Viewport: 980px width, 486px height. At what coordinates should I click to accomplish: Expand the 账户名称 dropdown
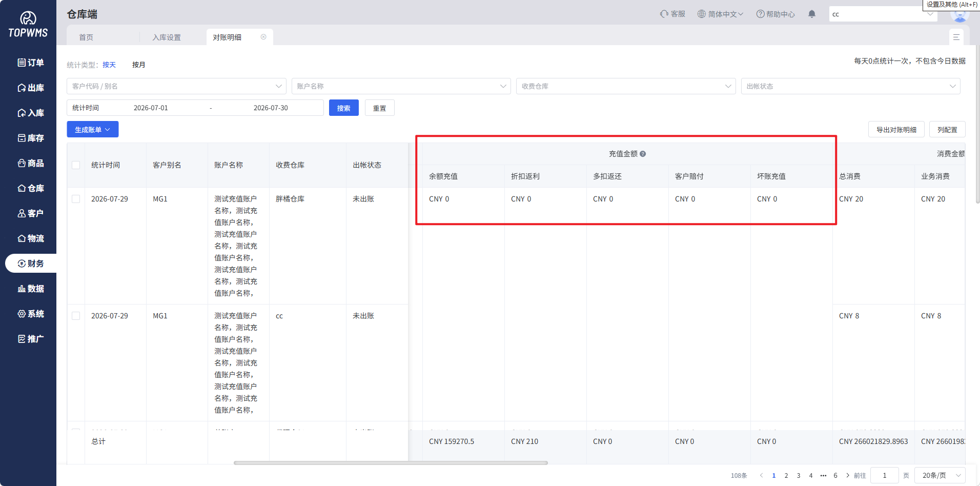coord(401,86)
